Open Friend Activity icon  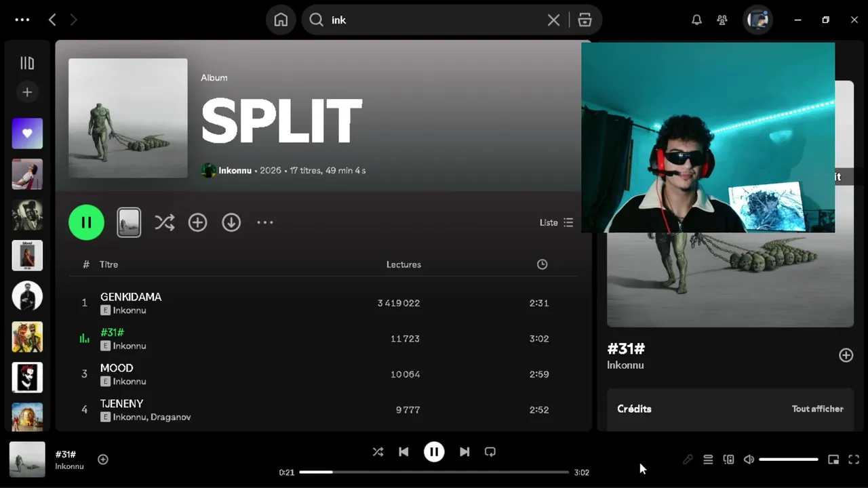(722, 20)
